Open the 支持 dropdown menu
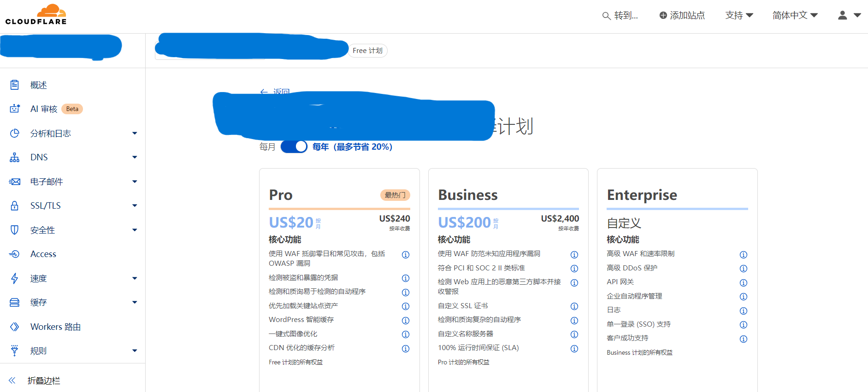This screenshot has width=868, height=392. 739,15
